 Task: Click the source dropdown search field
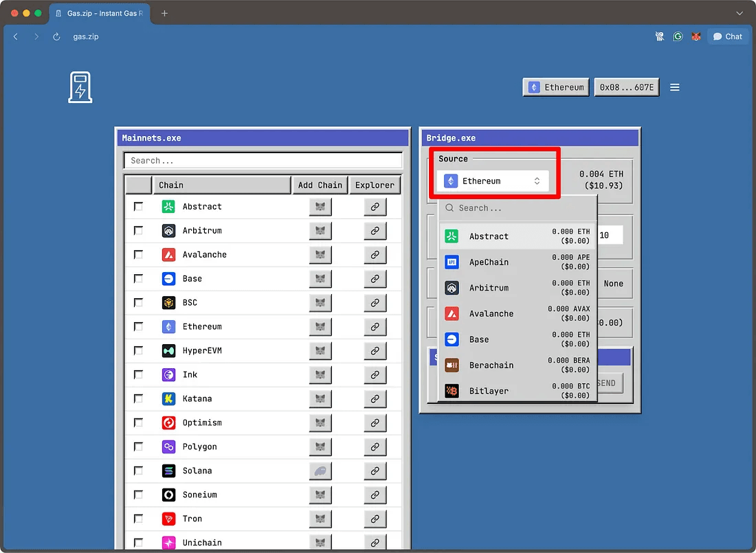518,208
